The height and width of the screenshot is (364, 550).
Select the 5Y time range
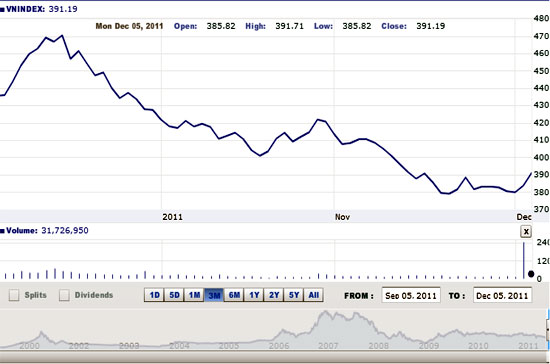click(294, 295)
